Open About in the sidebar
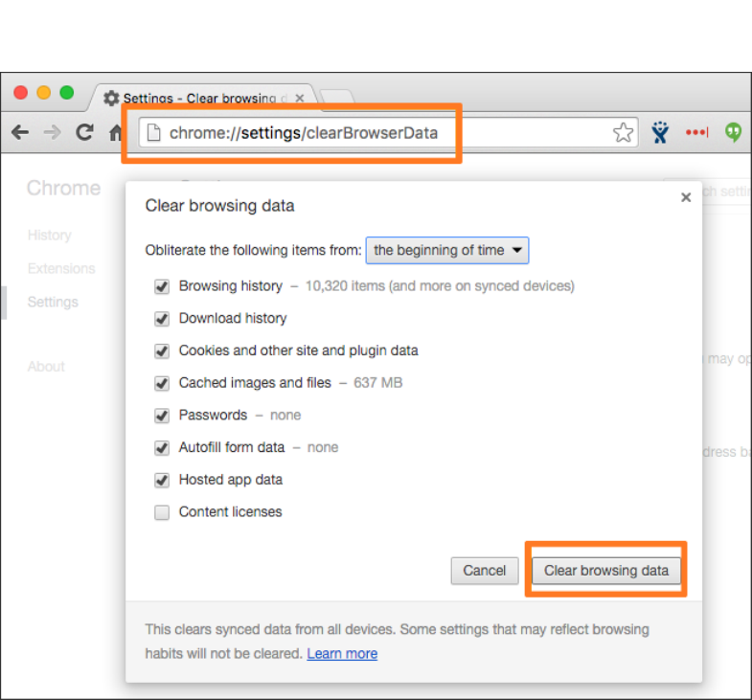The image size is (752, 700). click(x=46, y=367)
